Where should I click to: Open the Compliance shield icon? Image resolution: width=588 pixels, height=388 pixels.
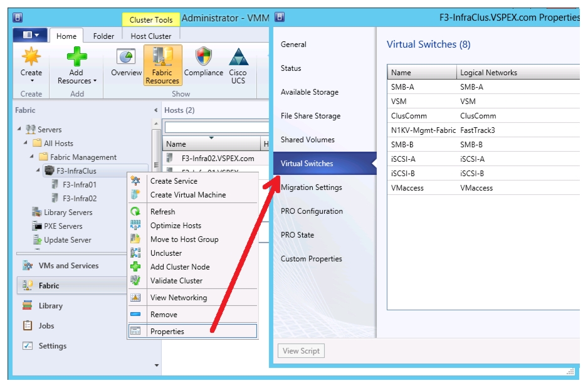click(x=204, y=56)
